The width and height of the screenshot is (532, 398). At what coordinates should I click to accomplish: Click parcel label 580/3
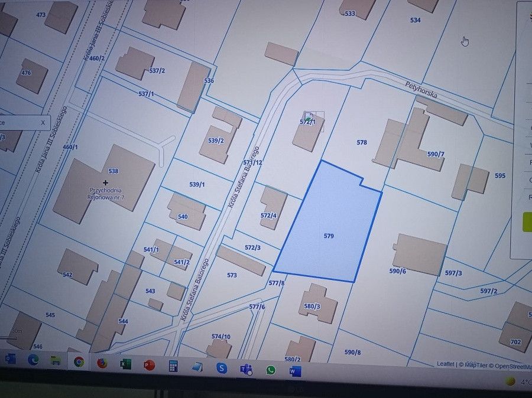point(312,306)
